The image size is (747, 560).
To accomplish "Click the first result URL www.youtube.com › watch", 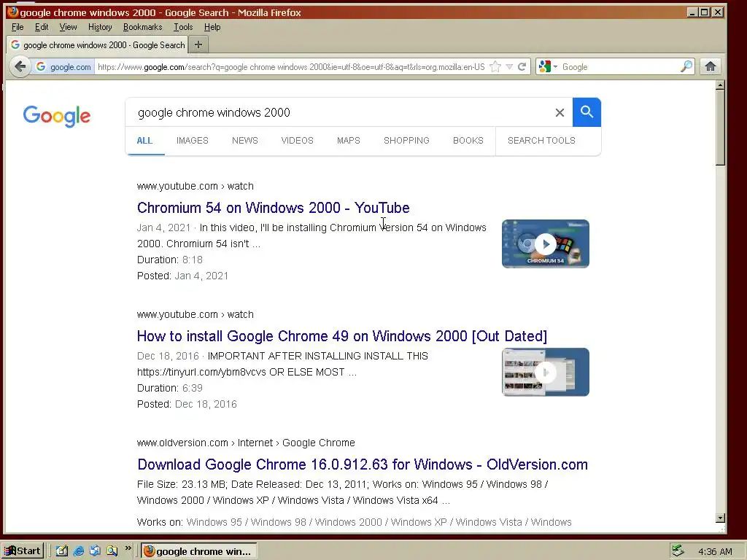I will click(196, 186).
